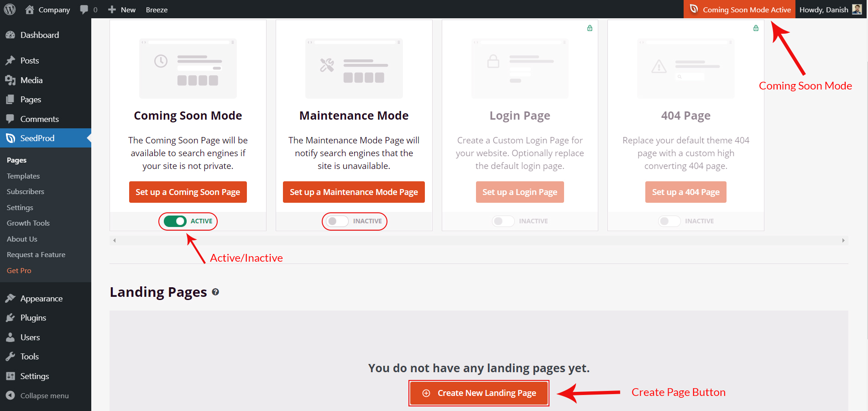Click the Landing Pages section heading
This screenshot has width=868, height=411.
[158, 292]
